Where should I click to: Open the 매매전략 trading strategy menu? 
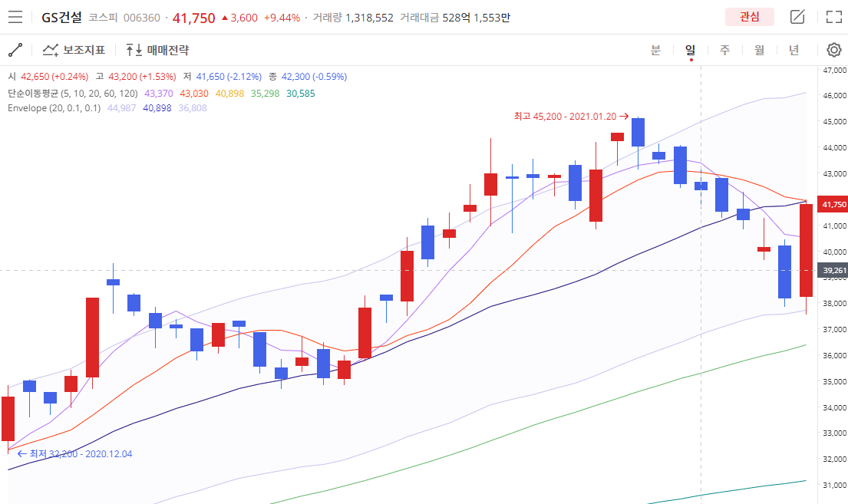[157, 51]
